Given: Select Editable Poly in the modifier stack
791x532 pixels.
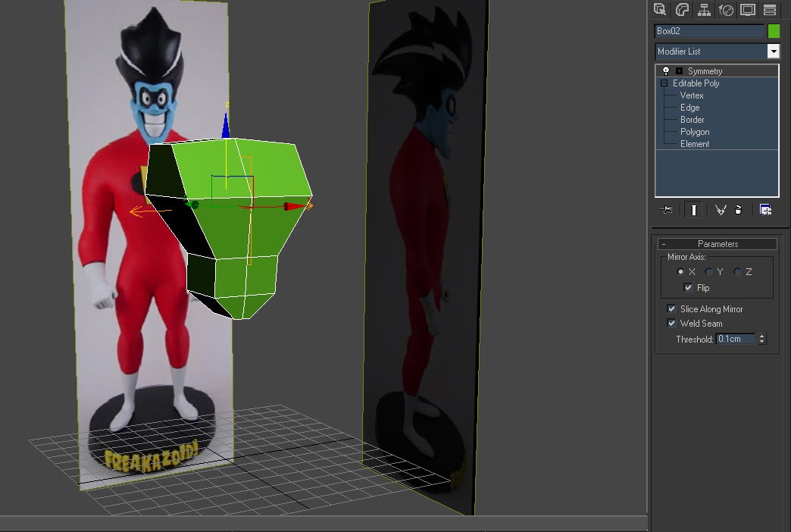Looking at the screenshot, I should pyautogui.click(x=696, y=83).
